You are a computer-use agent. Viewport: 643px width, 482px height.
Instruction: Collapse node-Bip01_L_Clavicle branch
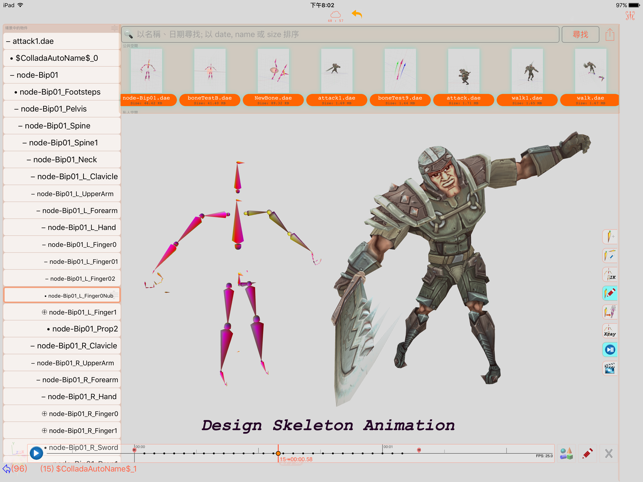click(x=33, y=176)
